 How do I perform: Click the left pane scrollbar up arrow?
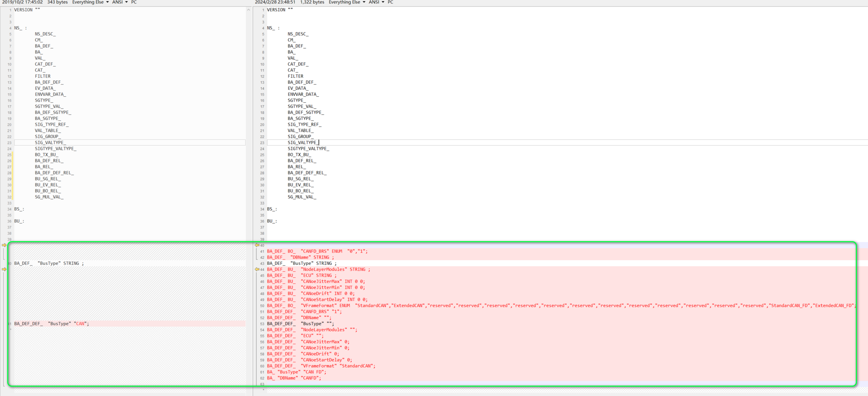(249, 10)
